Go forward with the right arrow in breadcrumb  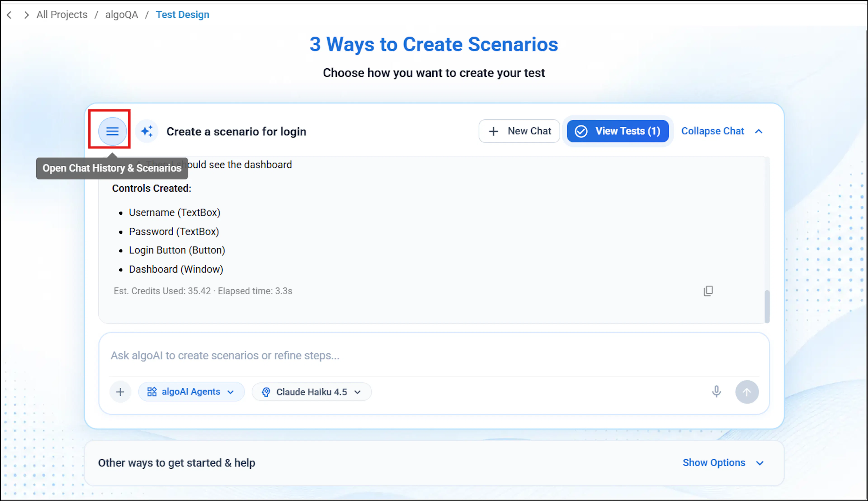click(26, 15)
